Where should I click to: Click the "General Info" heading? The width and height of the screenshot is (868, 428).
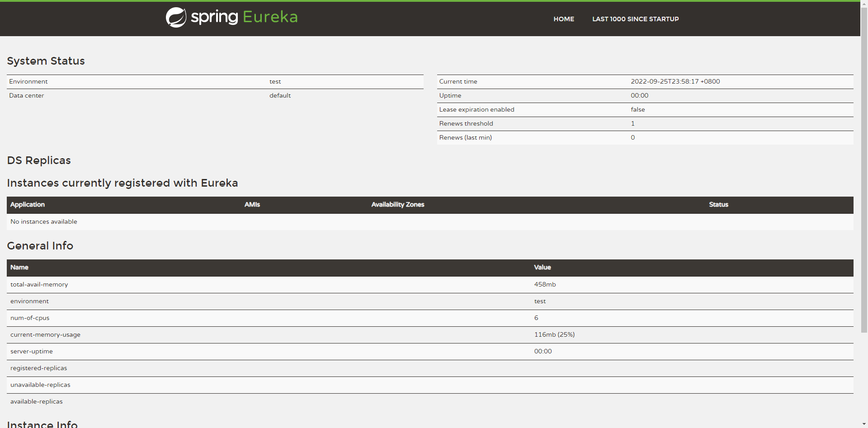click(x=40, y=246)
